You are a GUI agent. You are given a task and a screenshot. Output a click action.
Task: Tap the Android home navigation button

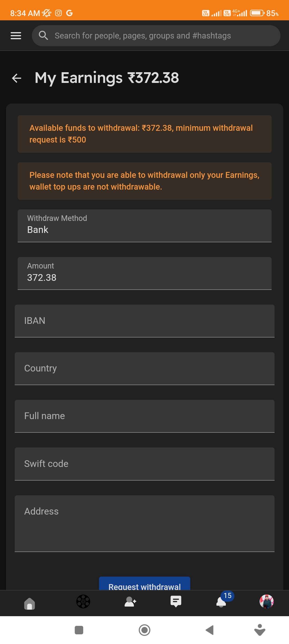pyautogui.click(x=144, y=630)
